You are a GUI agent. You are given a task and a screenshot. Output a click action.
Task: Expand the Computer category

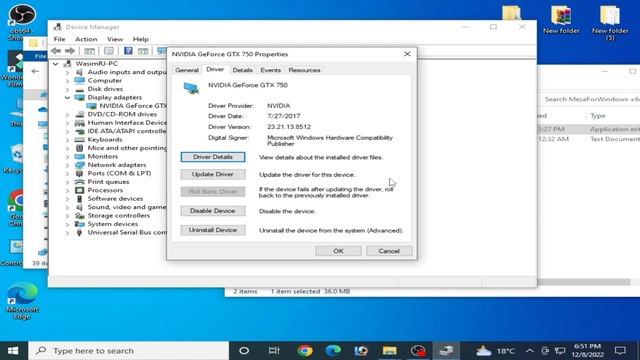click(67, 81)
